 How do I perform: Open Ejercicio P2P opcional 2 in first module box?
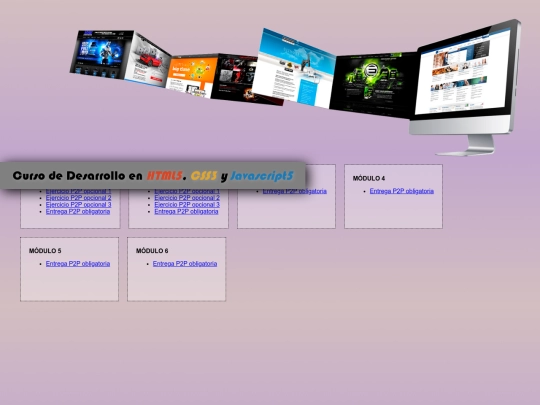tap(79, 198)
